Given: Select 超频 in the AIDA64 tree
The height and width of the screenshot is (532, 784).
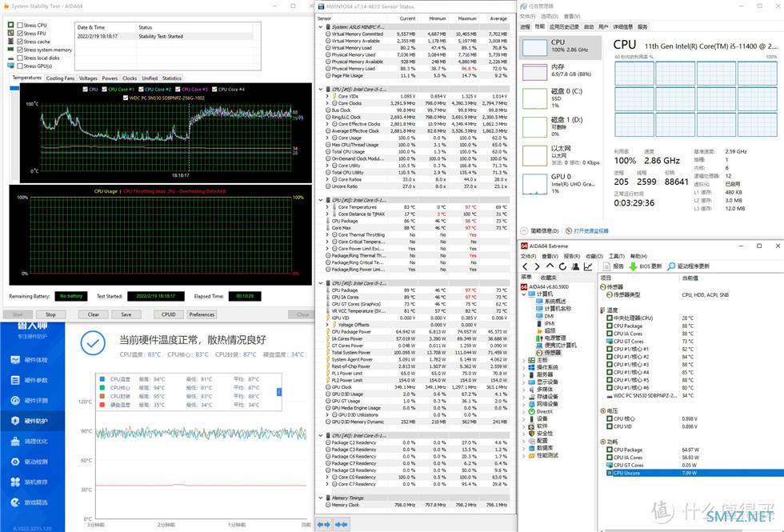Looking at the screenshot, I should tap(546, 330).
